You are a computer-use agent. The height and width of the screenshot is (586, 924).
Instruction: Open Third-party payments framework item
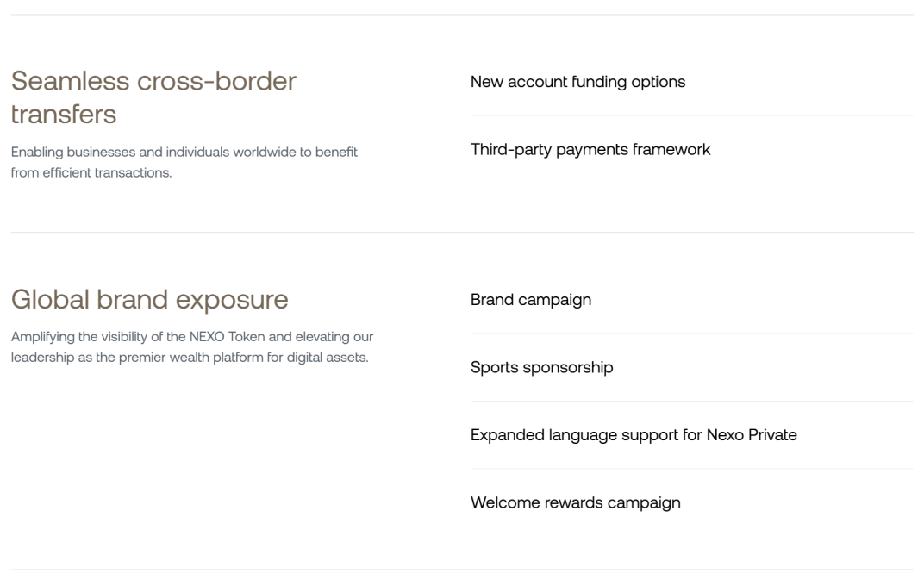coord(590,150)
